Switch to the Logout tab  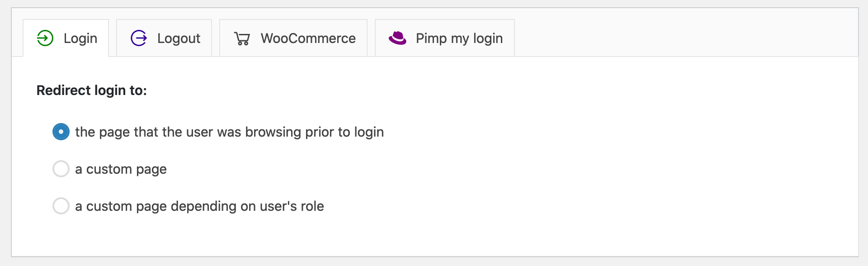164,38
